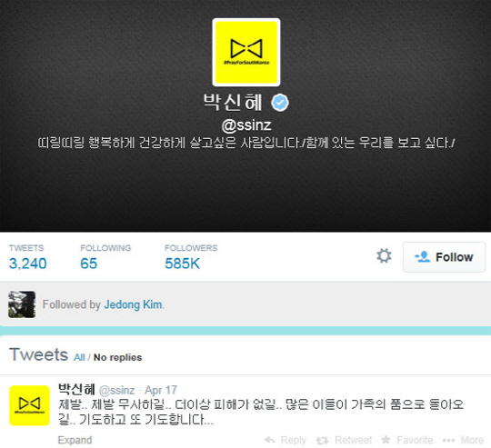Screen dimensions: 491x448
Task: Open the gear settings dropdown
Action: [x=384, y=256]
